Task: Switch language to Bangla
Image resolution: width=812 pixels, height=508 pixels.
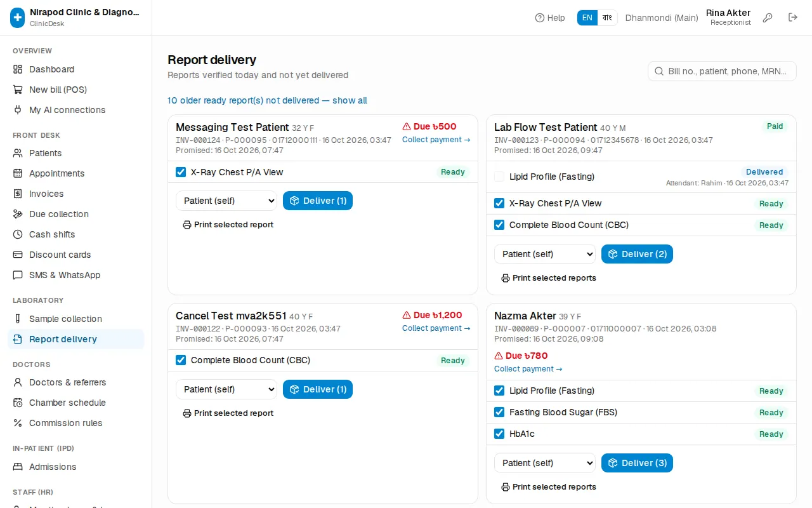Action: 607,18
